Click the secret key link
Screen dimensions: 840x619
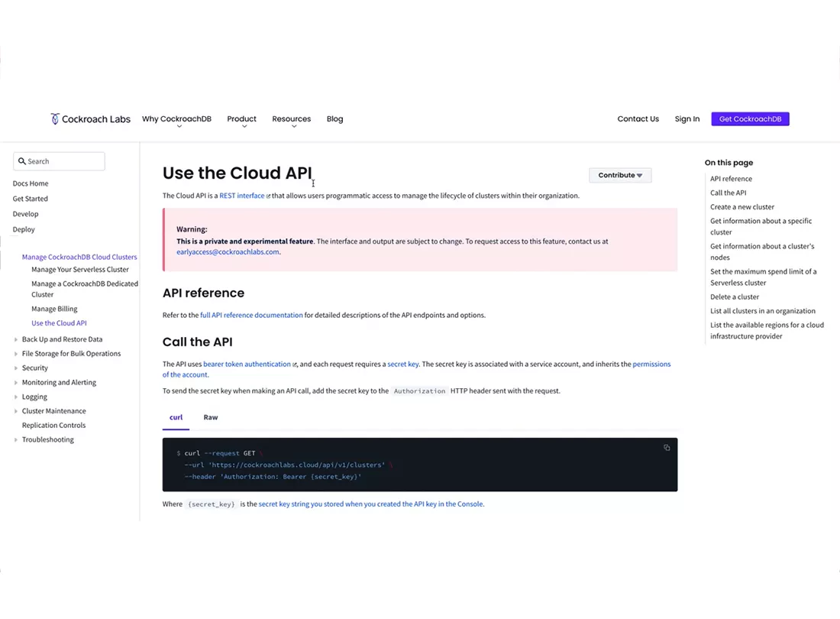(403, 364)
